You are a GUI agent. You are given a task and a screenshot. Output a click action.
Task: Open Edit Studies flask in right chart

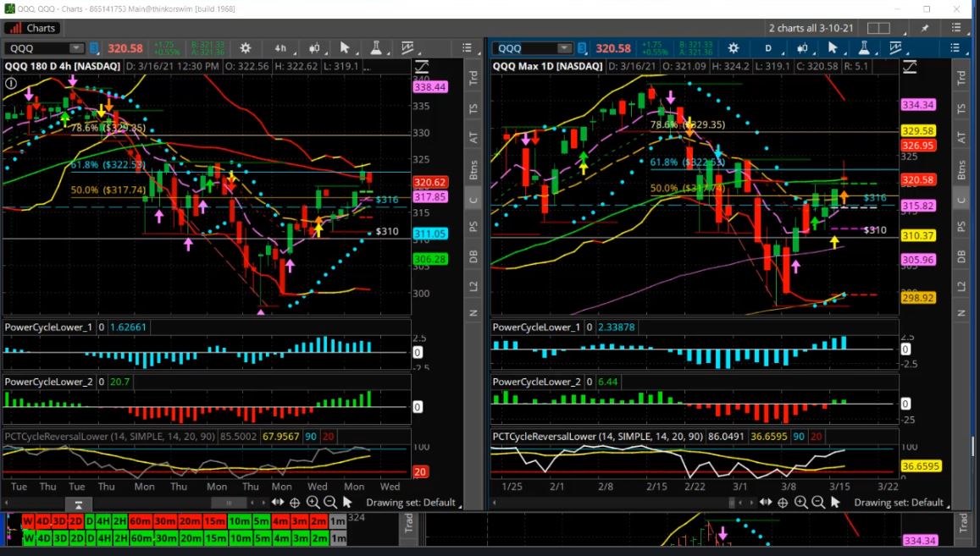[x=864, y=48]
